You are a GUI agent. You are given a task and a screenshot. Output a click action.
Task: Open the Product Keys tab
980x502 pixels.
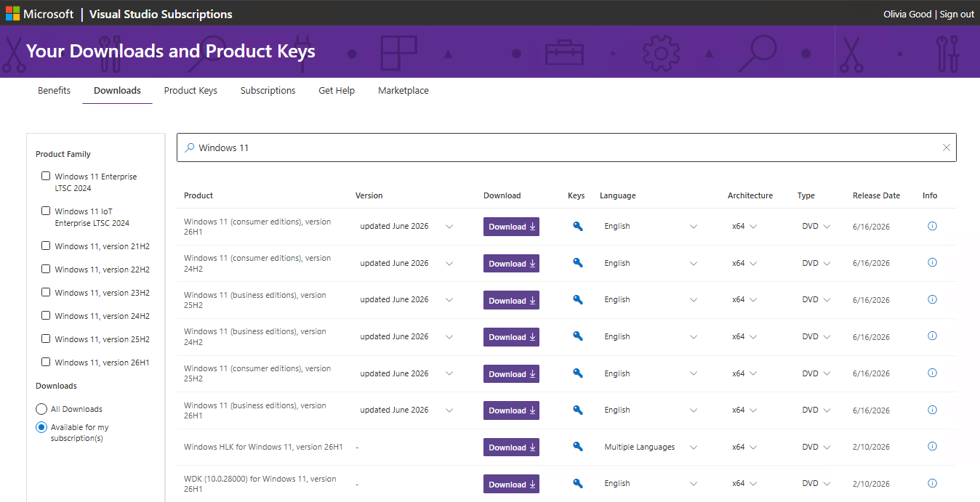(190, 91)
